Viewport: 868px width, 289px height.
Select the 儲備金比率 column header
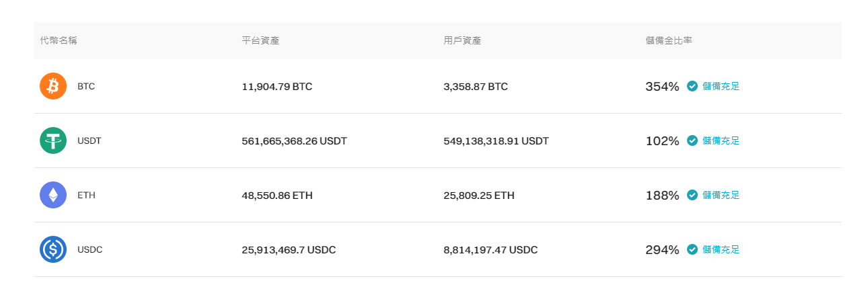click(x=669, y=40)
